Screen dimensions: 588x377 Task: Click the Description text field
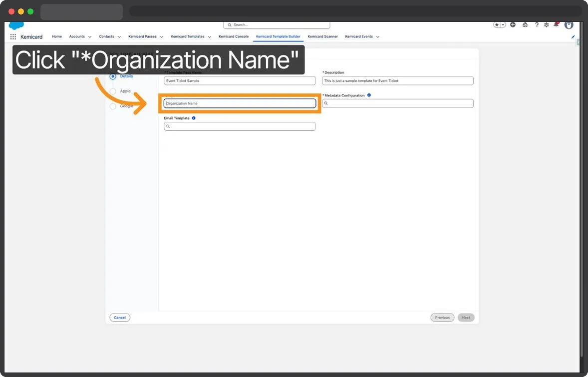click(398, 81)
